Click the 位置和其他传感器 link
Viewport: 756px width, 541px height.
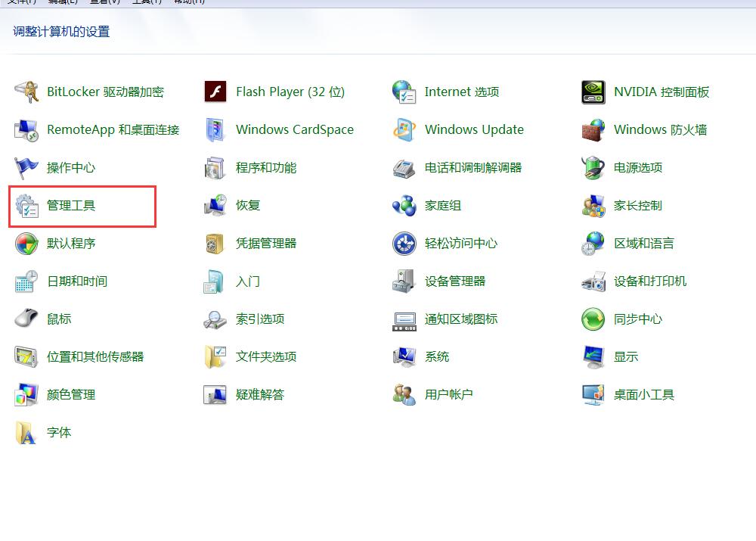pyautogui.click(x=95, y=356)
